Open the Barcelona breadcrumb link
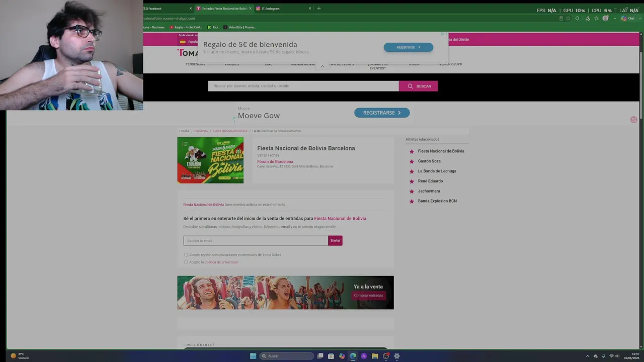This screenshot has width=644, height=362. pos(201,131)
